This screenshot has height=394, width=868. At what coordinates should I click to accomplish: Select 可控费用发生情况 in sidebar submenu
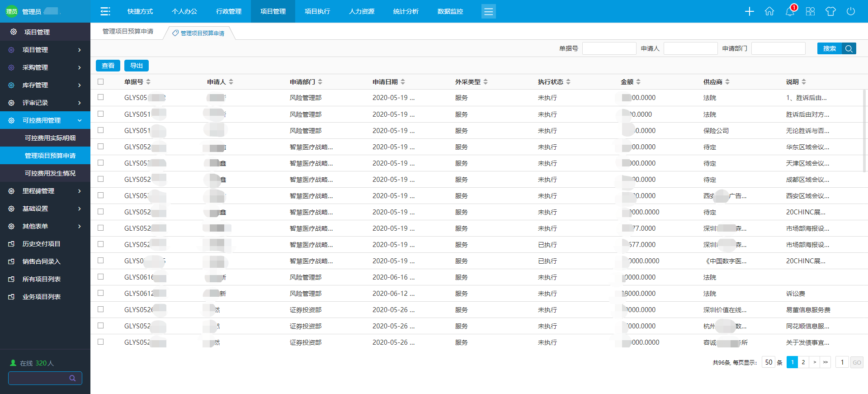tap(50, 173)
